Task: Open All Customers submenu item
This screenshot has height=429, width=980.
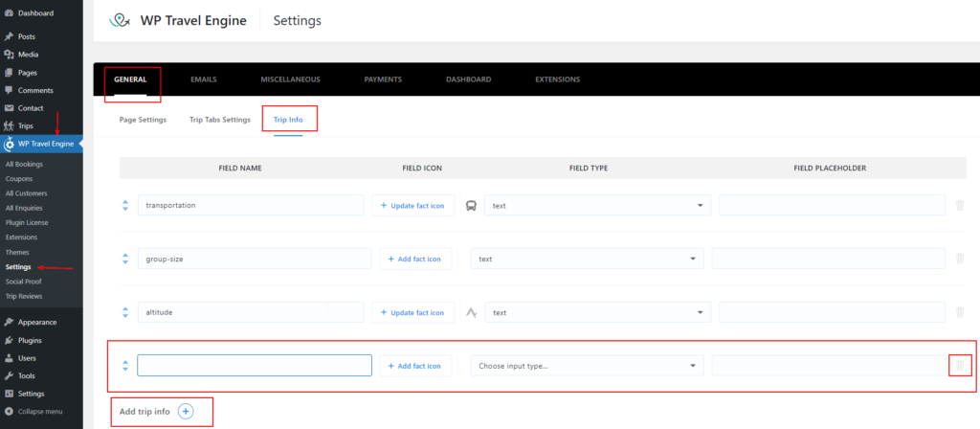Action: click(x=26, y=193)
